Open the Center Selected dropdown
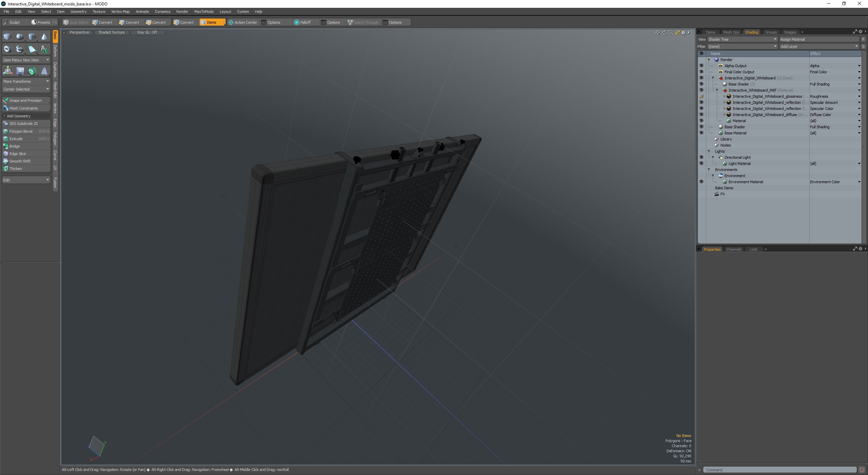Viewport: 868px width, 475px height. pos(26,89)
